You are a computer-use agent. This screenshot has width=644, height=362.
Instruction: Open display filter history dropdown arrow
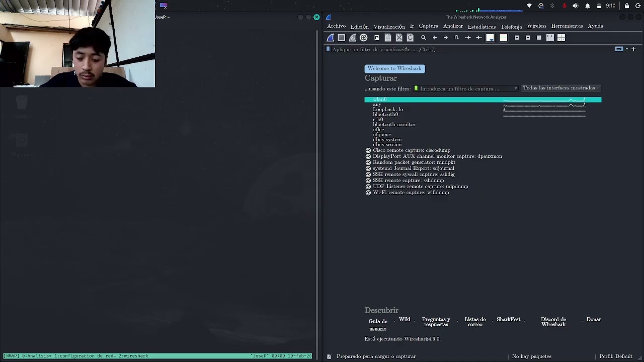point(627,49)
